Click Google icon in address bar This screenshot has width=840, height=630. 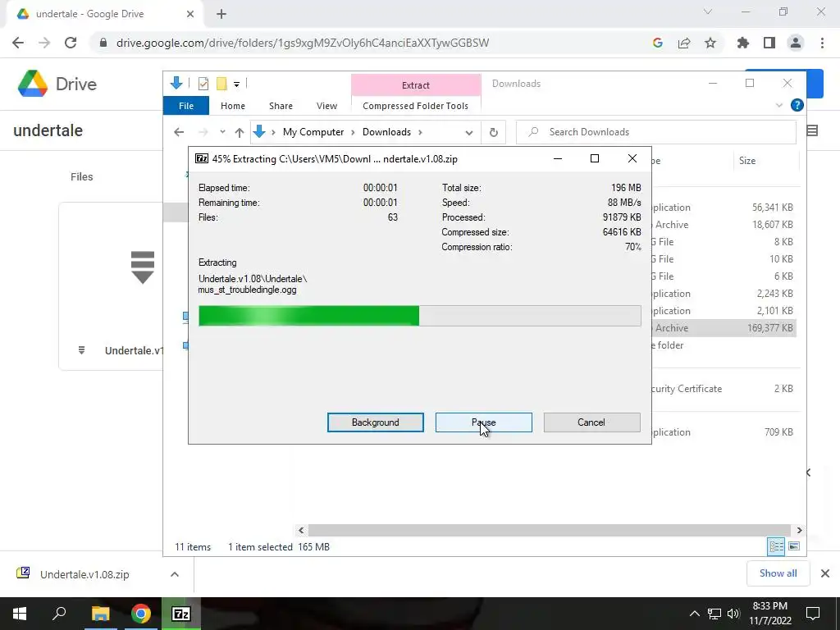(658, 43)
